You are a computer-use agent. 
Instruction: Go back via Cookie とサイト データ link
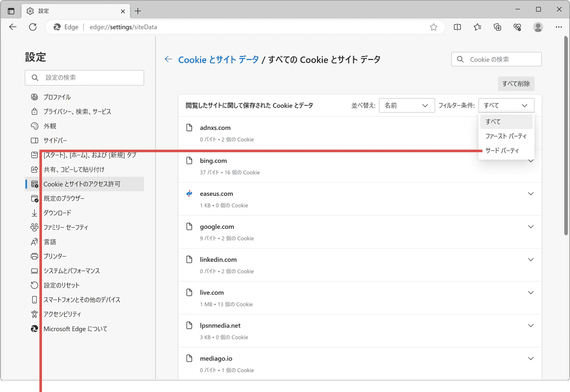click(218, 60)
